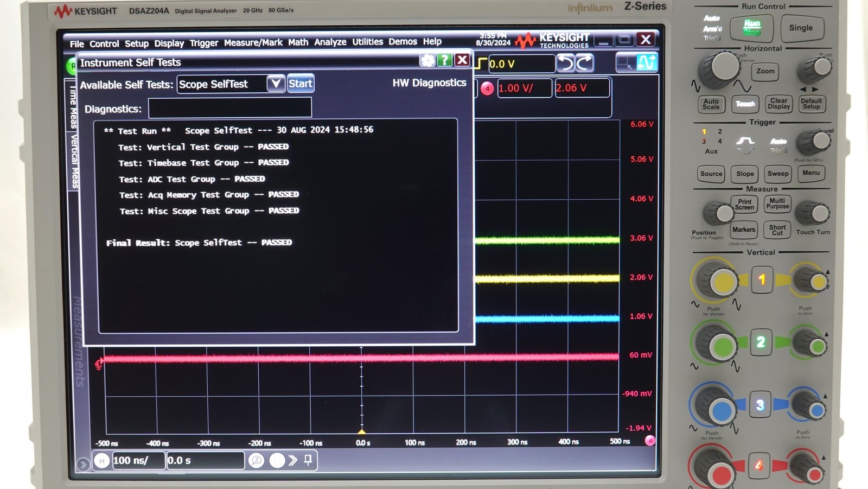This screenshot has width=868, height=489.
Task: Push the Clear Display button
Action: pos(779,104)
